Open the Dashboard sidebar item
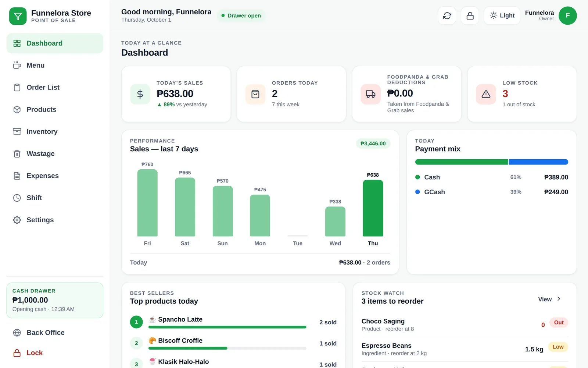 pos(55,43)
